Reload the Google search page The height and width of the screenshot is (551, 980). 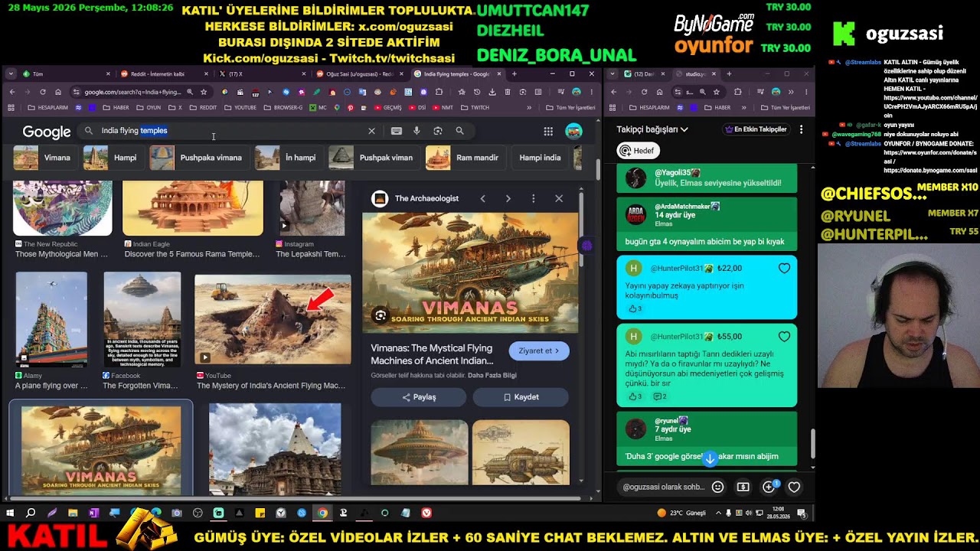(43, 92)
